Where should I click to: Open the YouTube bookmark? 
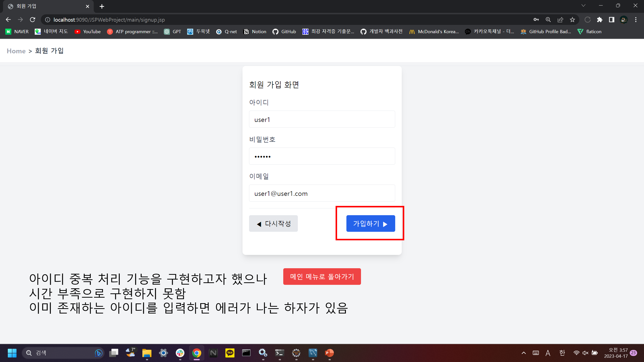(x=87, y=31)
